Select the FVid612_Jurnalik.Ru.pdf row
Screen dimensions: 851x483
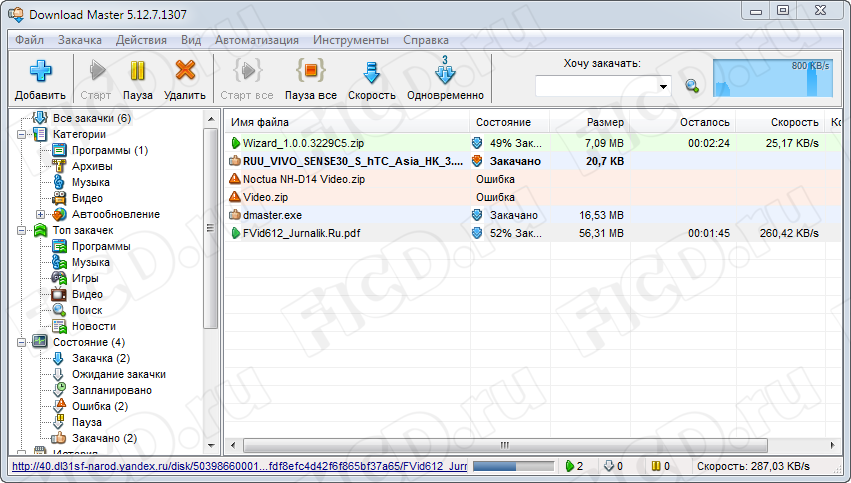coord(534,233)
